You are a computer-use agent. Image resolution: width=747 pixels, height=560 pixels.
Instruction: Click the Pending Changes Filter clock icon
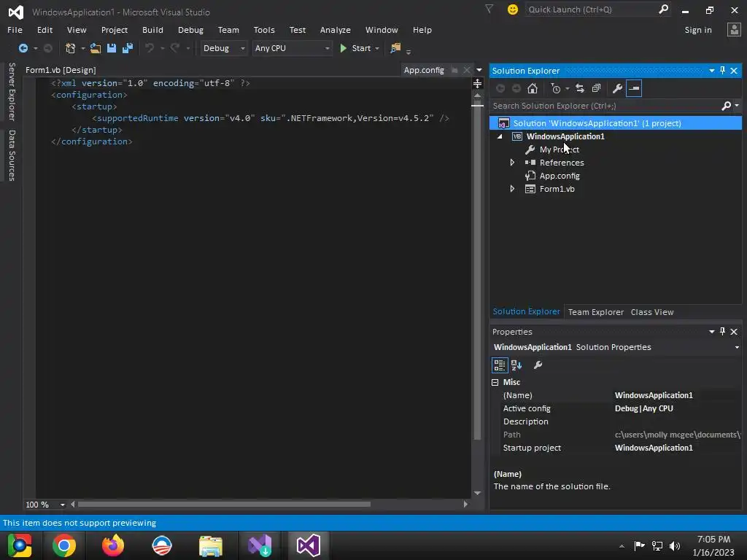555,88
